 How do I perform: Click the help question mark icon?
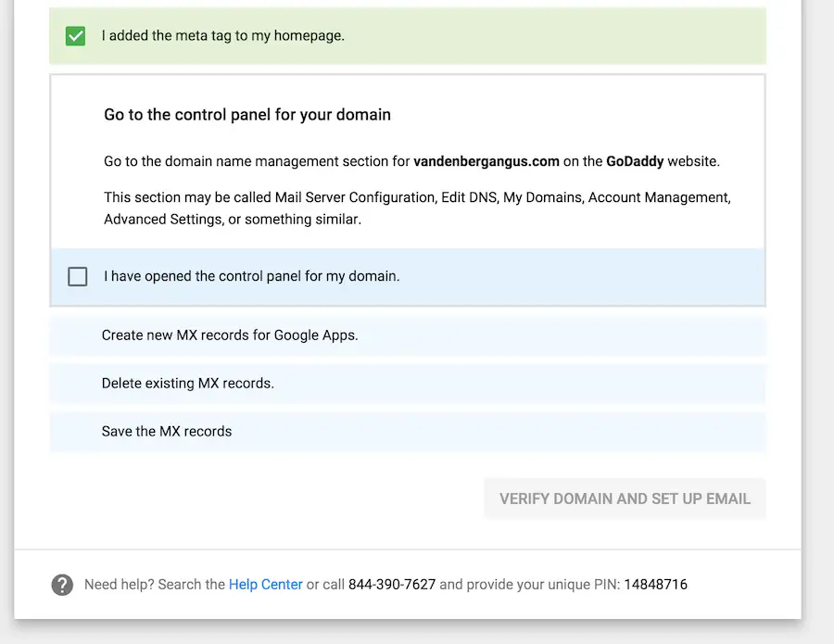point(62,585)
